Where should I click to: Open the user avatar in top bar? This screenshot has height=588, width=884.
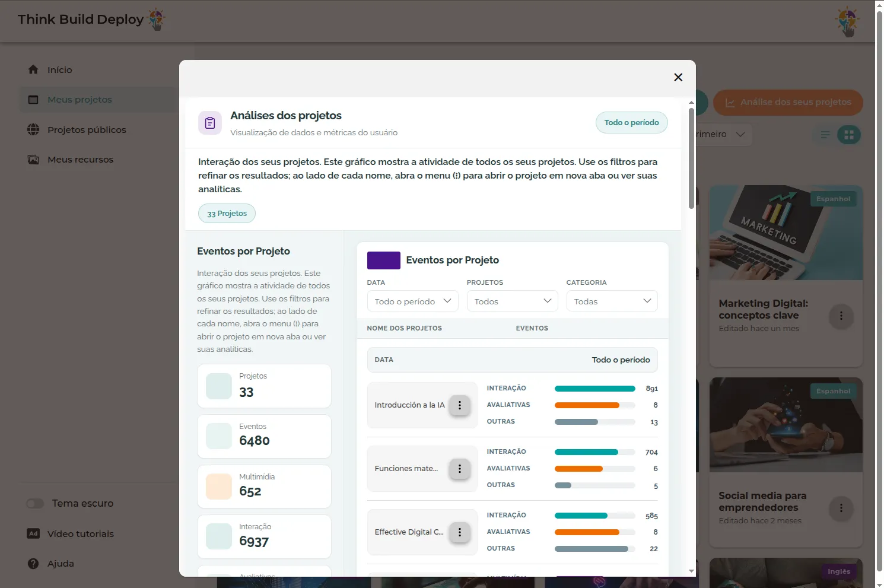point(848,21)
